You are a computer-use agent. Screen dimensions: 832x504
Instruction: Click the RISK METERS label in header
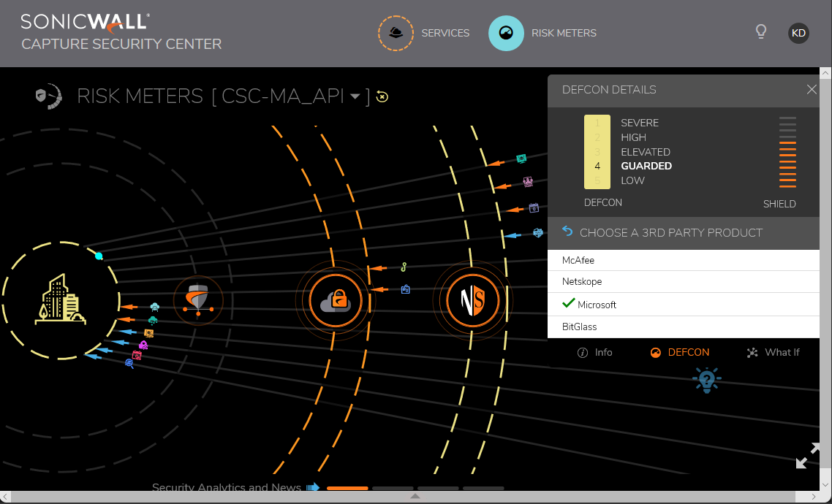click(x=564, y=33)
